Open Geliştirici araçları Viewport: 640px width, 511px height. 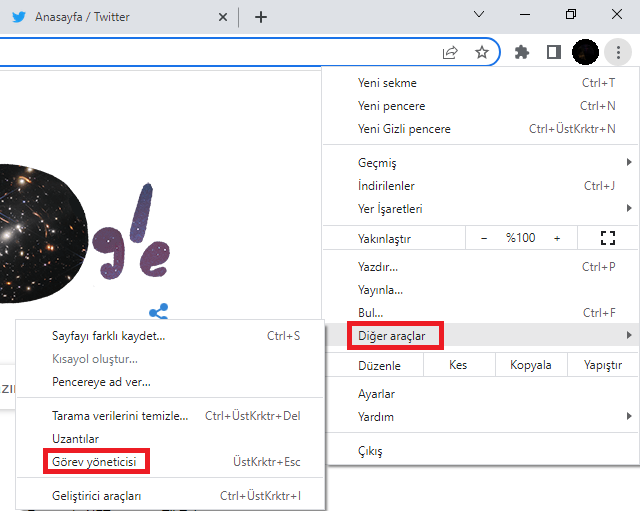coord(170,496)
